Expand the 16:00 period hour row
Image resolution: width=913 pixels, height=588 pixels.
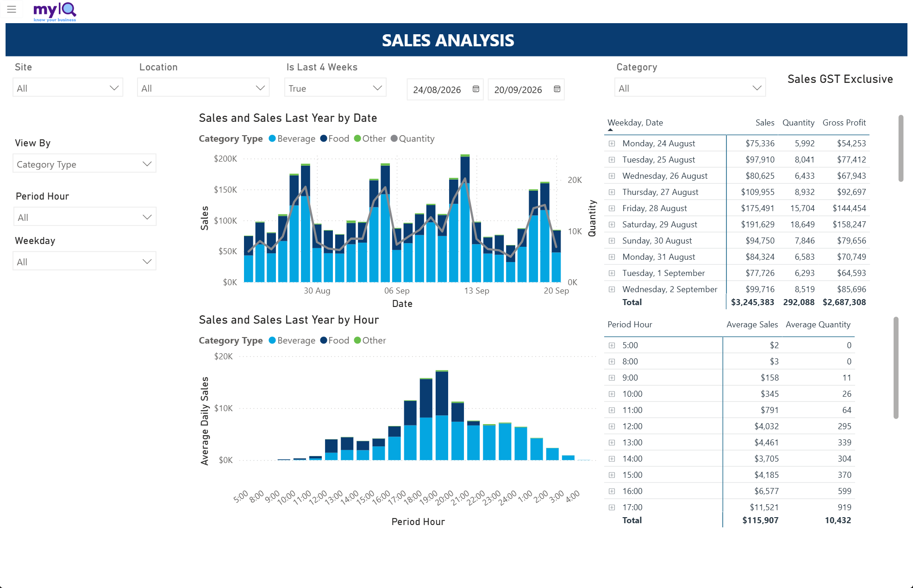(x=612, y=491)
